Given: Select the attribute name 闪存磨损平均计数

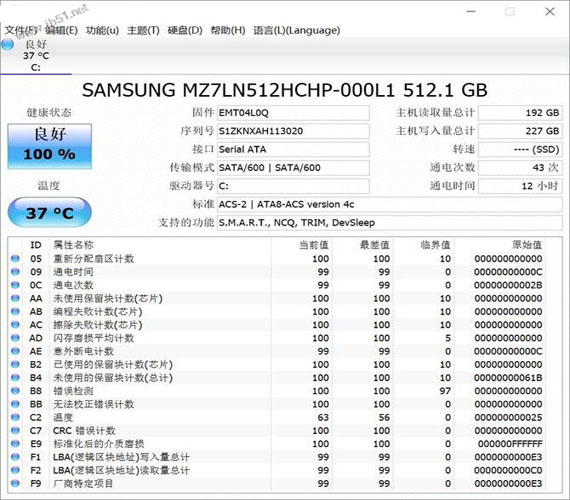Looking at the screenshot, I should coord(94,338).
